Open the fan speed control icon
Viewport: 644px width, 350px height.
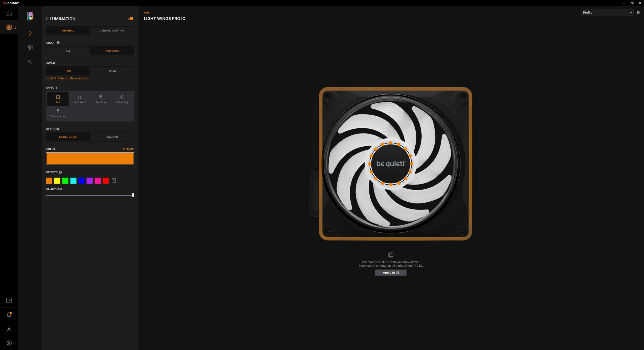(x=30, y=47)
